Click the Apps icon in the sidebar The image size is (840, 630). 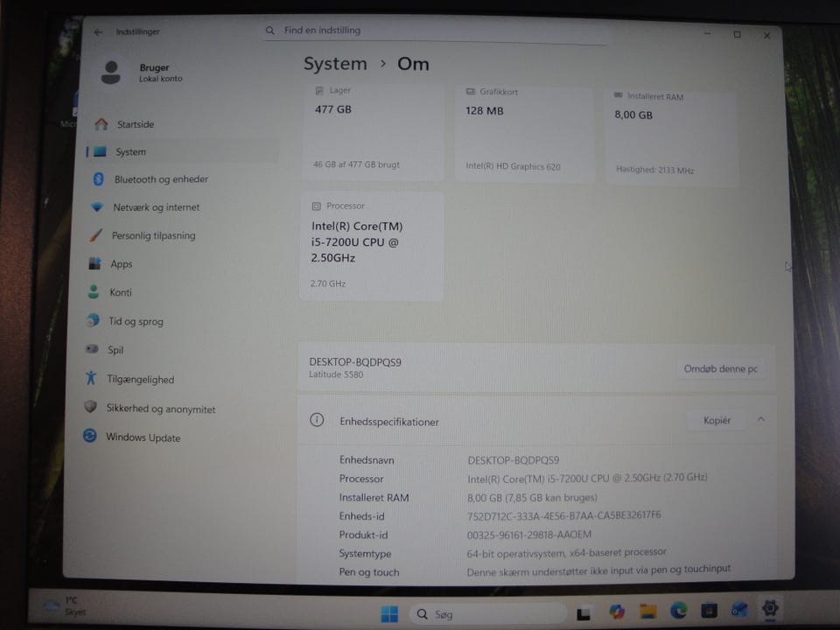(x=94, y=263)
